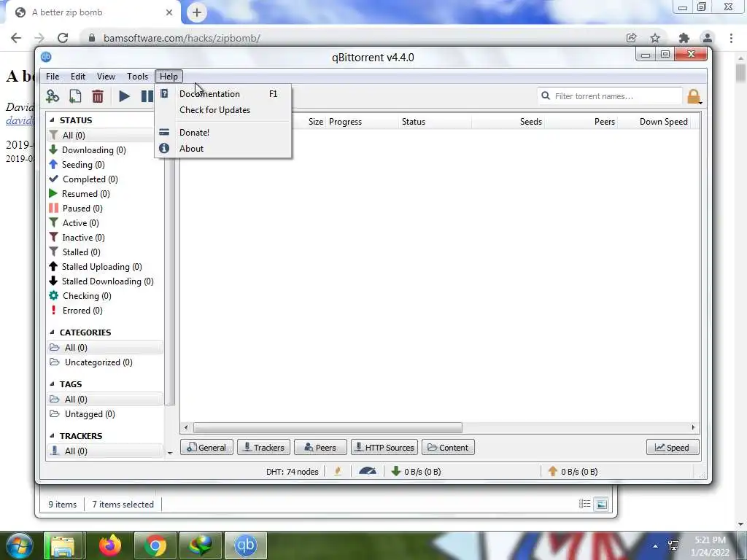Filter by Seeding (0) status
This screenshot has height=560, width=747.
pyautogui.click(x=105, y=165)
